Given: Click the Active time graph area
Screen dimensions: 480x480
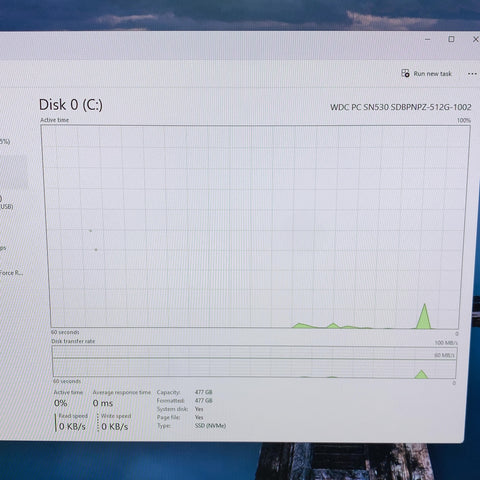Looking at the screenshot, I should click(x=256, y=227).
